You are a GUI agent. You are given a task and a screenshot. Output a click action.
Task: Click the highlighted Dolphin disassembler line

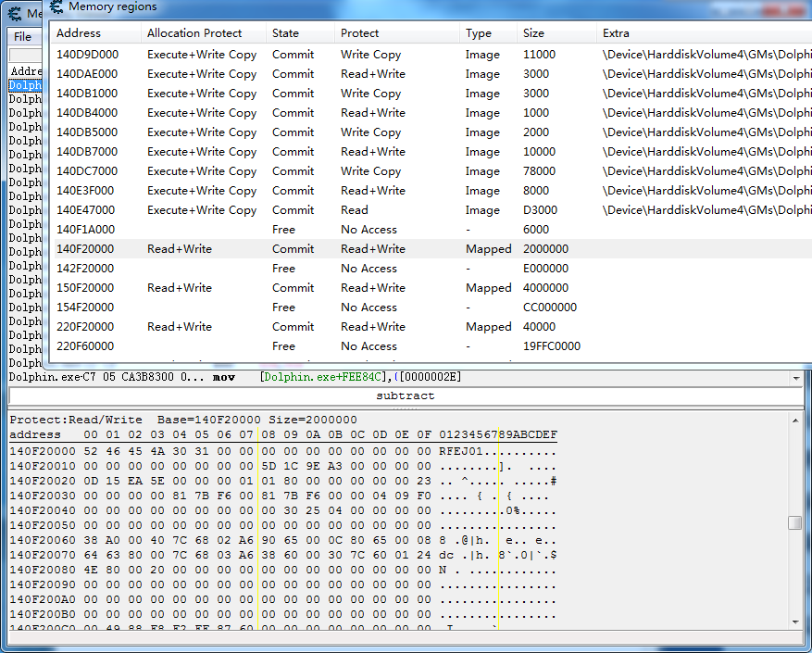[25, 85]
